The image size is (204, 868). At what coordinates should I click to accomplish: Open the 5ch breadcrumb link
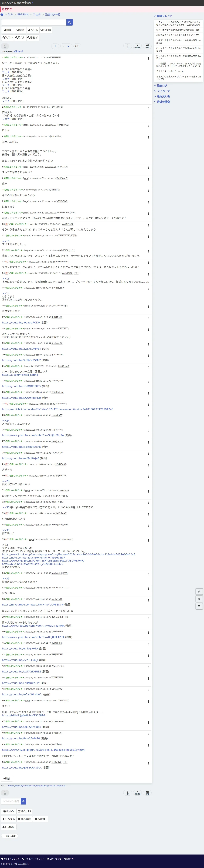[10, 14]
